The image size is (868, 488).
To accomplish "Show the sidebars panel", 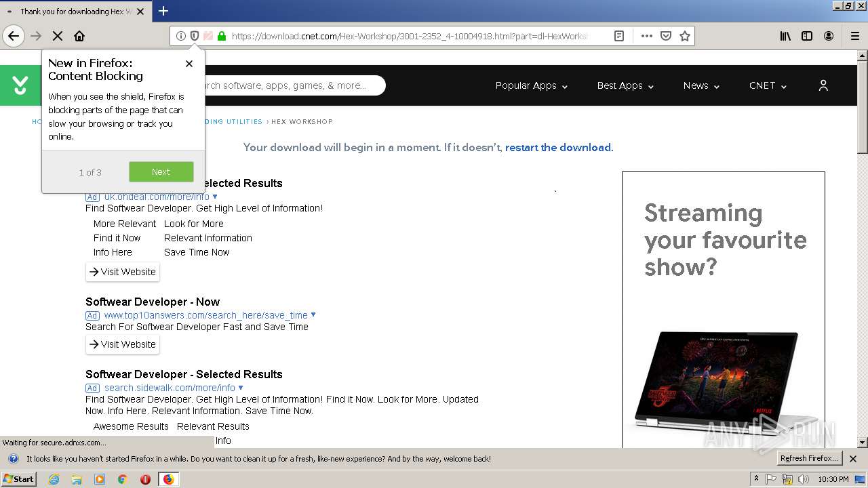I will point(807,36).
